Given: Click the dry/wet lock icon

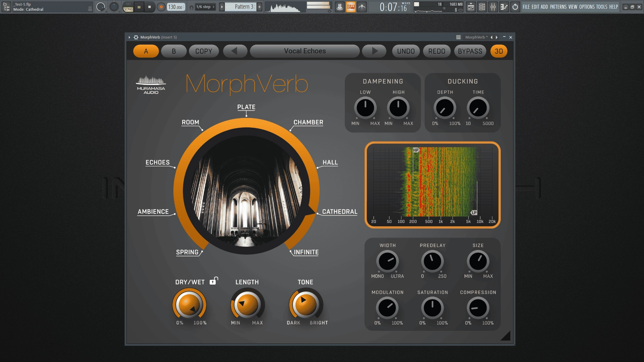Looking at the screenshot, I should 214,281.
